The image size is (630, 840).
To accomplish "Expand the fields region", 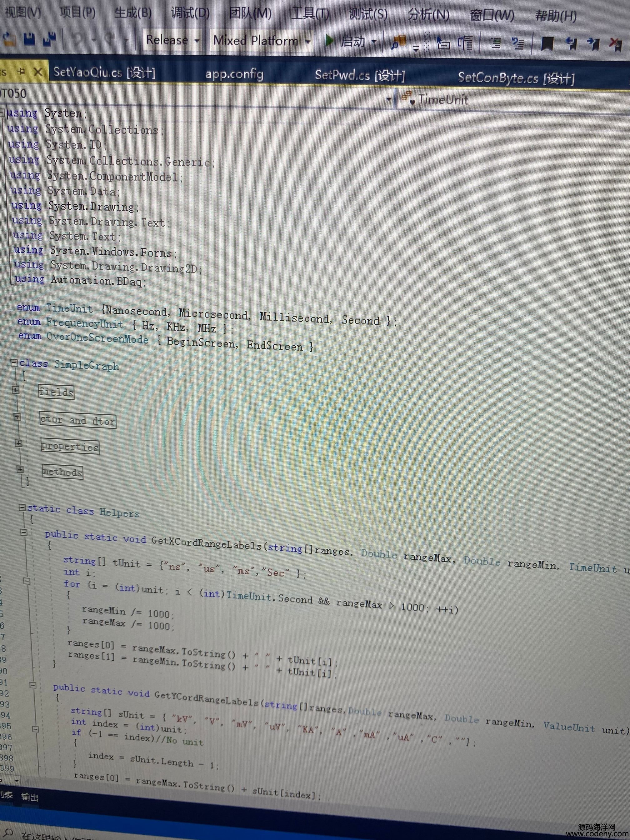I will (16, 390).
